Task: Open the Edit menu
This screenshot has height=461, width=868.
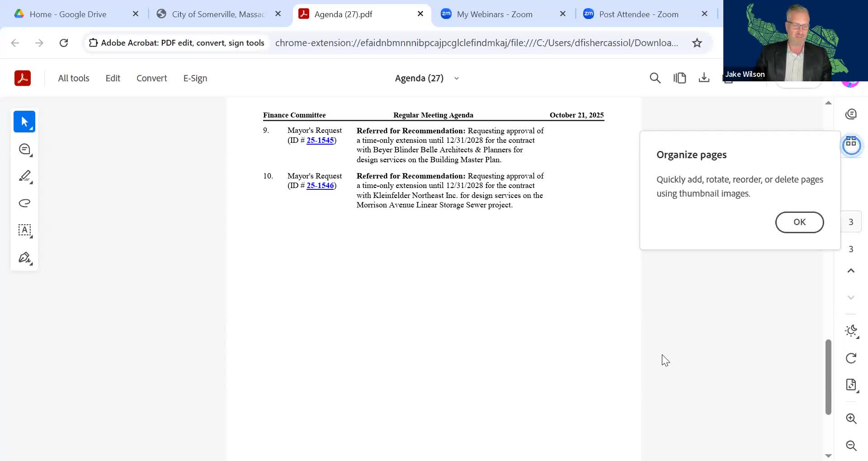Action: (x=113, y=78)
